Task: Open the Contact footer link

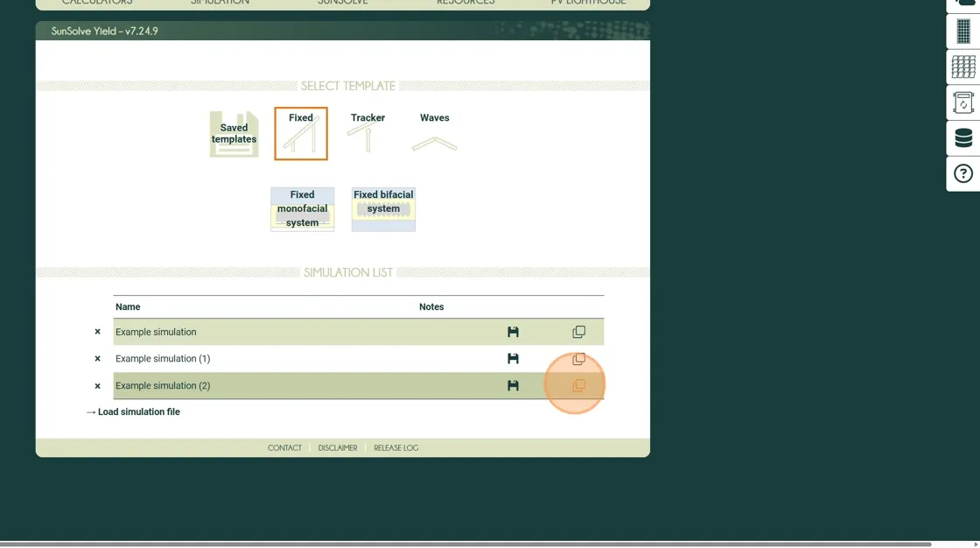Action: 284,448
